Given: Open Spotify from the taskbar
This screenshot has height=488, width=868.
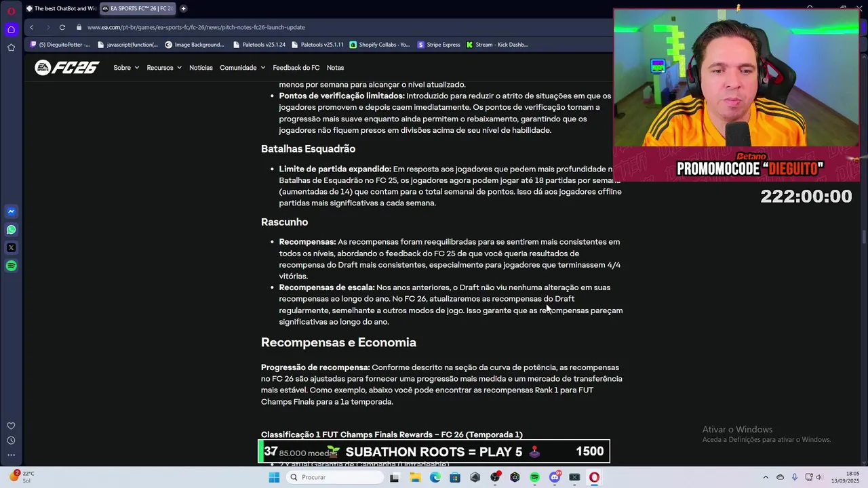Looking at the screenshot, I should click(534, 477).
